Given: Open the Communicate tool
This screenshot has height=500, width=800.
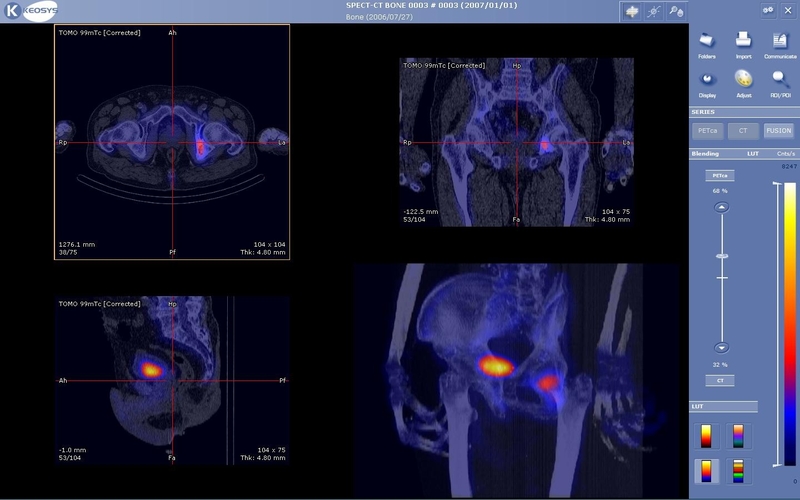Looking at the screenshot, I should click(x=780, y=43).
